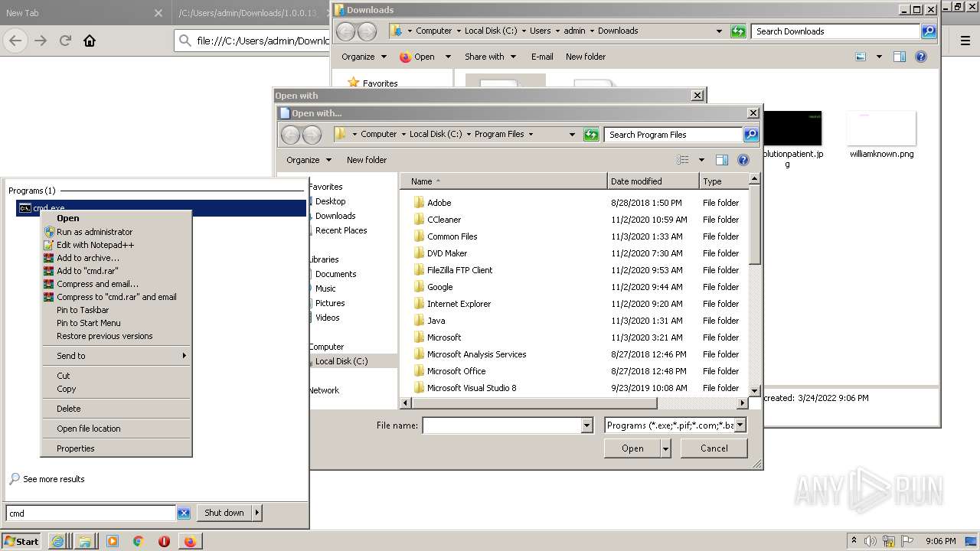Toggle preview pane in Open with dialog

pyautogui.click(x=721, y=160)
